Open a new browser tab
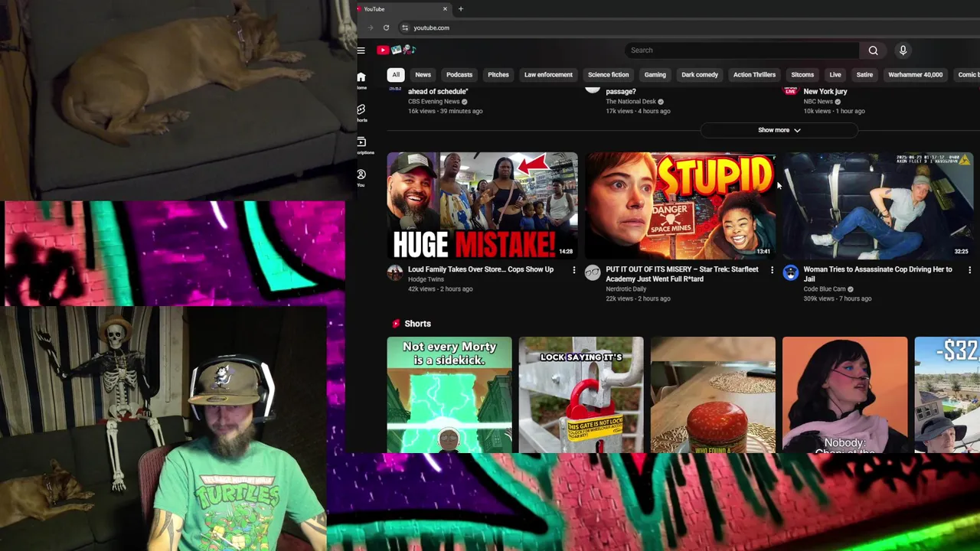Viewport: 980px width, 551px height. [461, 9]
